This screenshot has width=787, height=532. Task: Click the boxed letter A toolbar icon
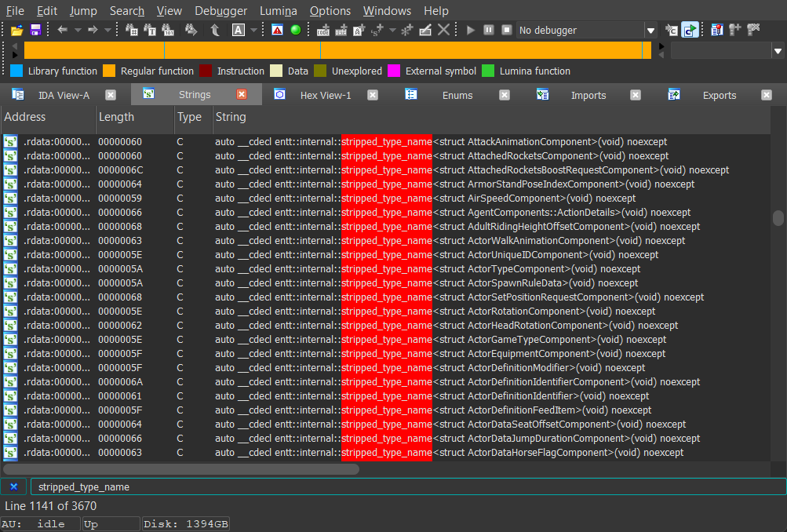(239, 30)
